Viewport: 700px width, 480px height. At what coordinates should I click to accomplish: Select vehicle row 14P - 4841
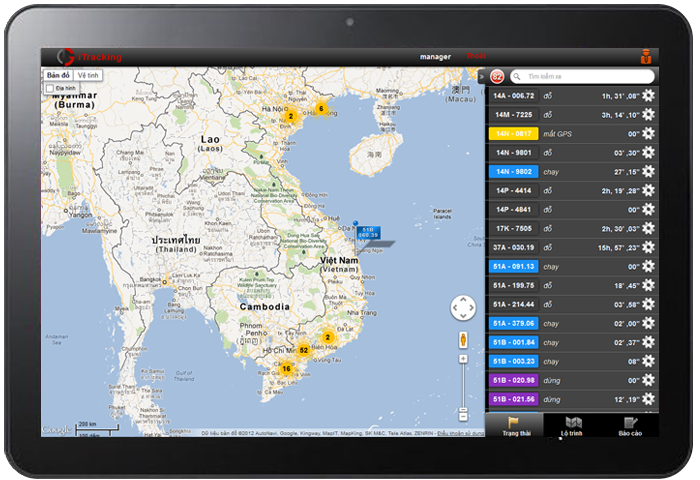tap(572, 209)
